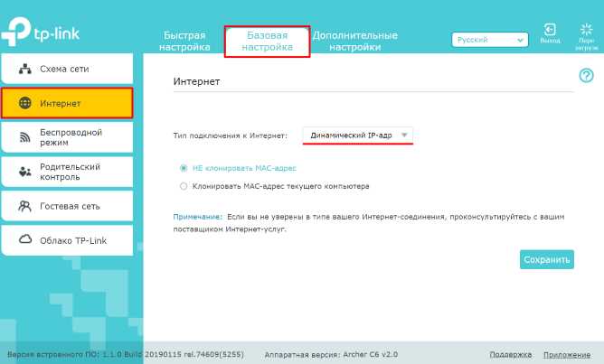Image resolution: width=604 pixels, height=364 pixels.
Task: Click the reboot icon
Action: pyautogui.click(x=586, y=30)
